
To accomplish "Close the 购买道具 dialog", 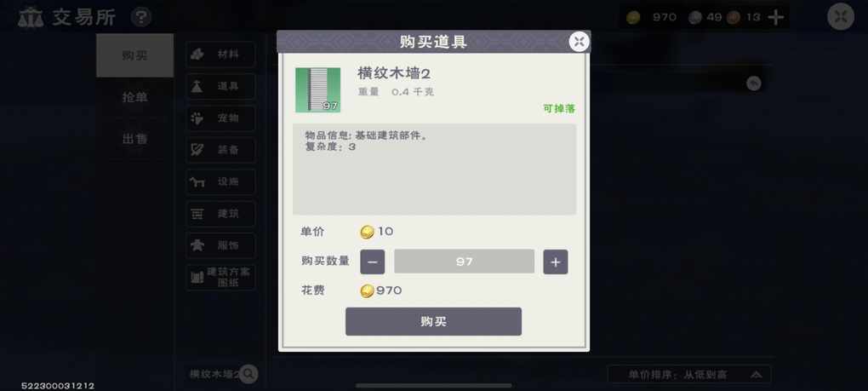I will coord(579,42).
